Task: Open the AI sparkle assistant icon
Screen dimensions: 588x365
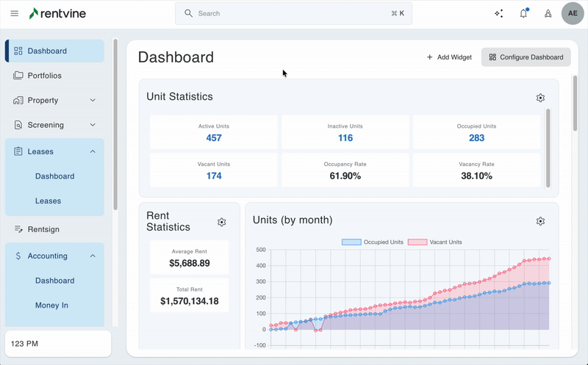Action: 499,13
